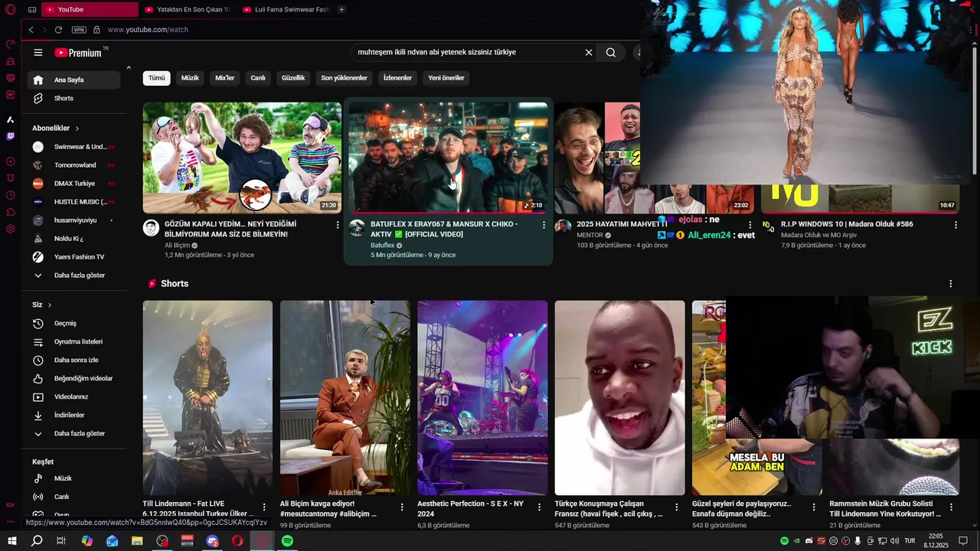
Task: Open a new browser tab
Action: click(x=341, y=9)
